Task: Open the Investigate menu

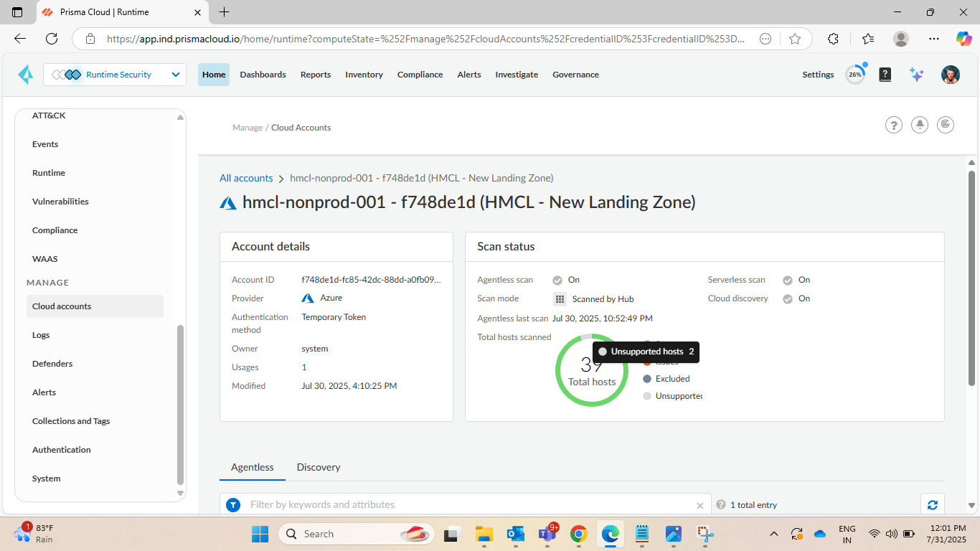Action: [516, 75]
